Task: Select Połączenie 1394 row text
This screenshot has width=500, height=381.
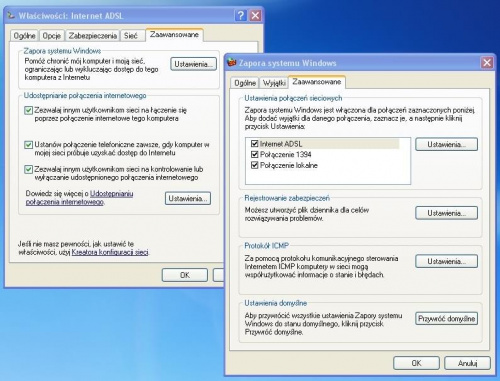Action: pos(286,155)
